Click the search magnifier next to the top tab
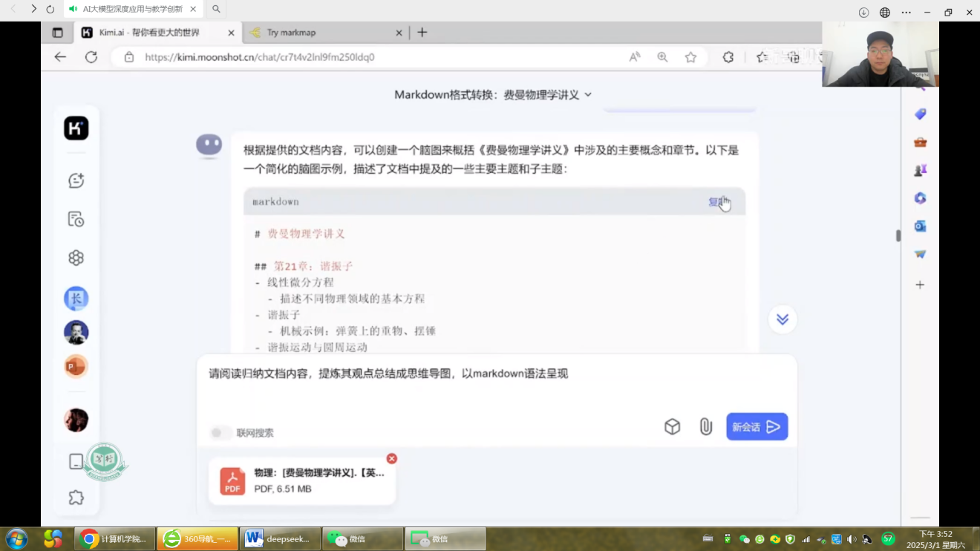Screen dimensions: 980x551 click(x=216, y=9)
